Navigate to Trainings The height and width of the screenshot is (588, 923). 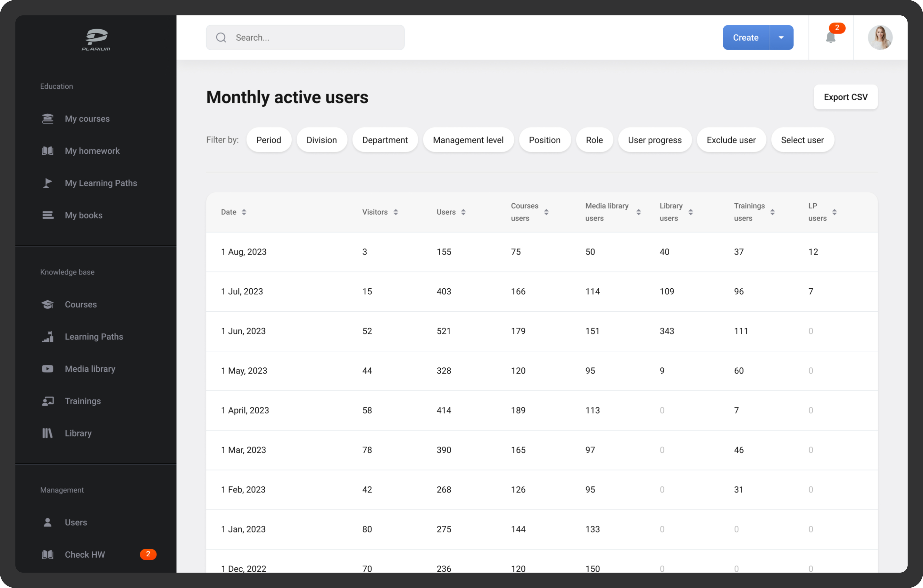point(83,401)
